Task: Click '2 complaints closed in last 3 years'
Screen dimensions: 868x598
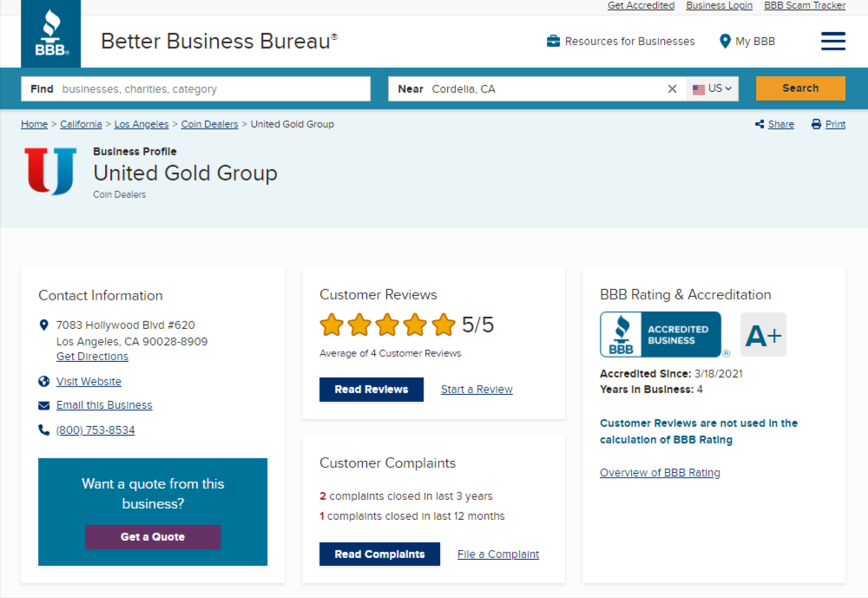Action: coord(405,496)
